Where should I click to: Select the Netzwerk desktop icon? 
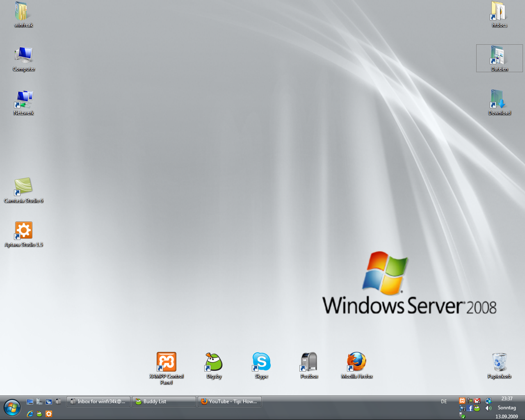coord(23,100)
